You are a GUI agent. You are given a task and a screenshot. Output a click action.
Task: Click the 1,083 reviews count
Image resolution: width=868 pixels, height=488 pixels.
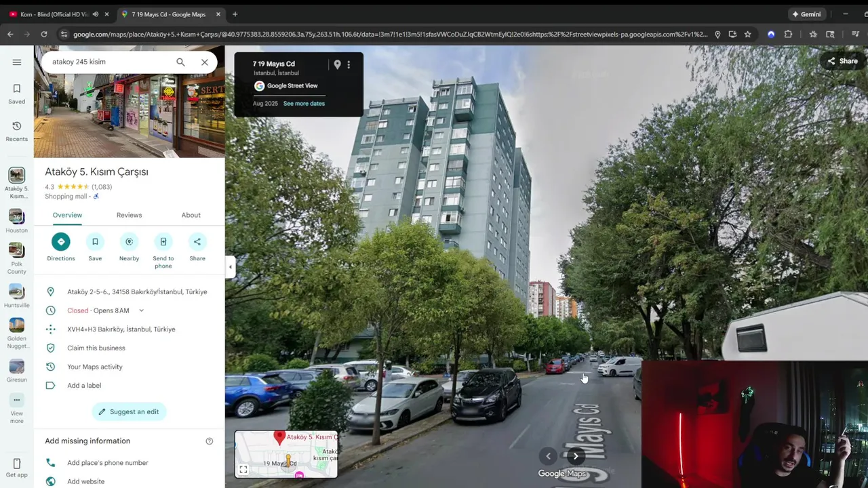[102, 187]
